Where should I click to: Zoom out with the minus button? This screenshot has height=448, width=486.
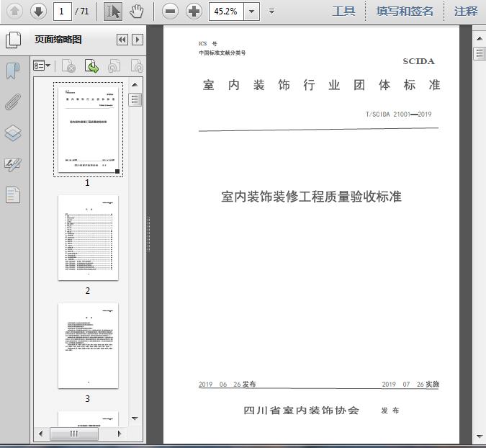click(x=170, y=12)
